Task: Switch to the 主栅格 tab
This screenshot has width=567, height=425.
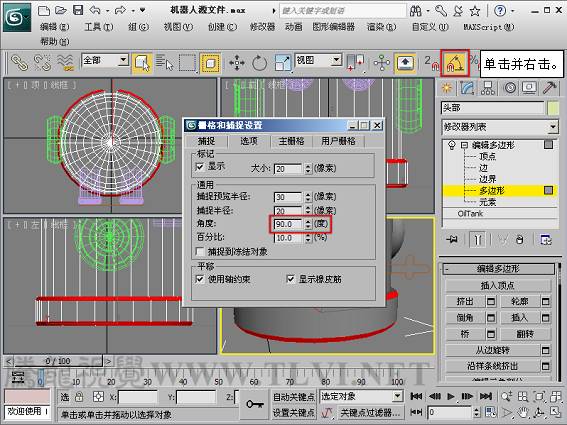Action: [x=291, y=141]
